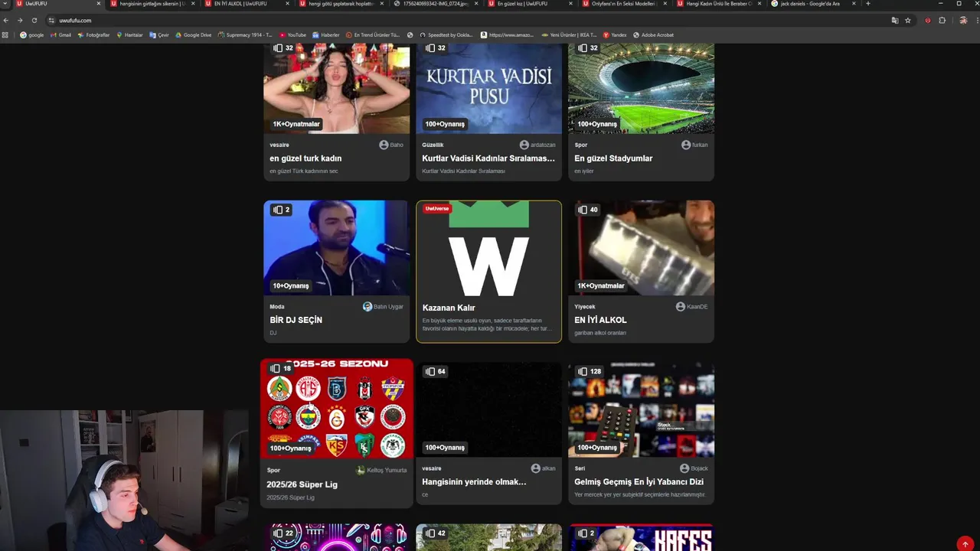Open the Yandex bookmark
This screenshot has height=551, width=980.
point(615,35)
